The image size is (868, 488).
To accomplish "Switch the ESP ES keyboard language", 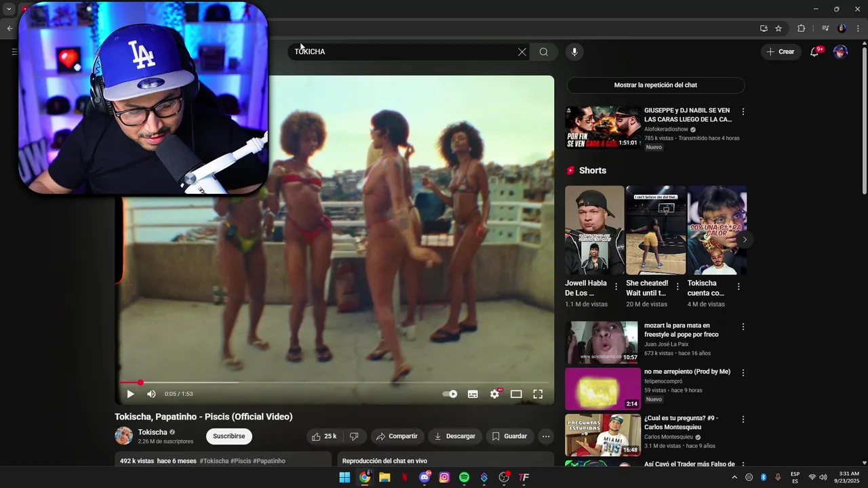I will (x=795, y=477).
